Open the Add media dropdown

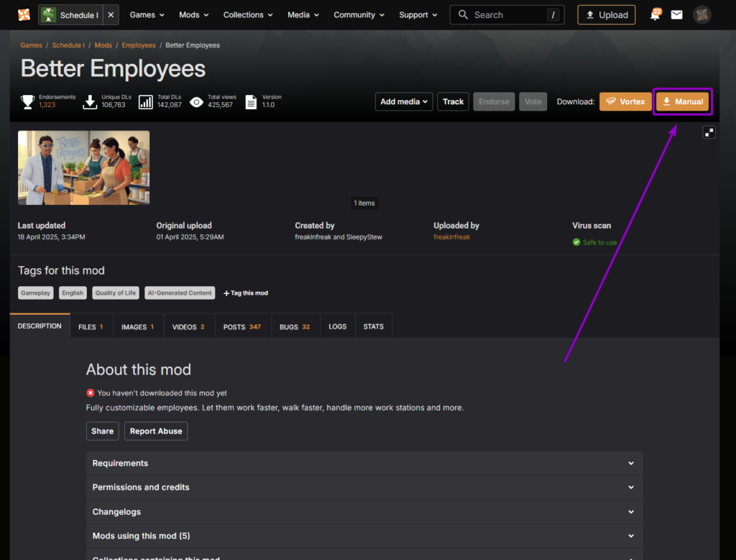404,101
